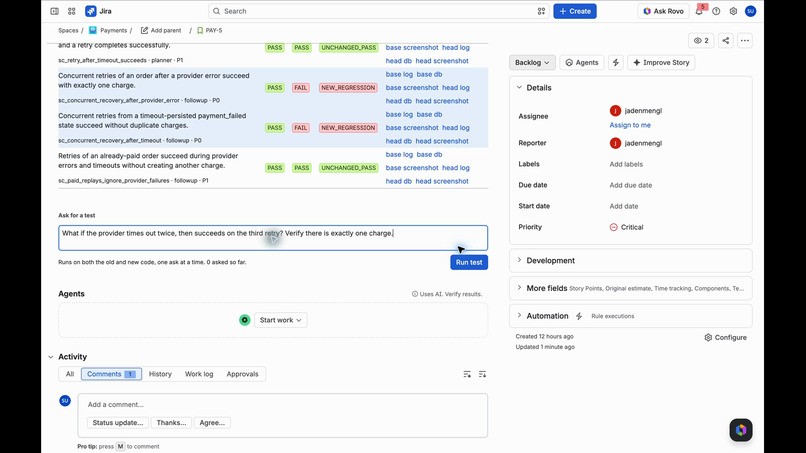Click the Assign to me link
Image resolution: width=806 pixels, height=453 pixels.
point(630,125)
